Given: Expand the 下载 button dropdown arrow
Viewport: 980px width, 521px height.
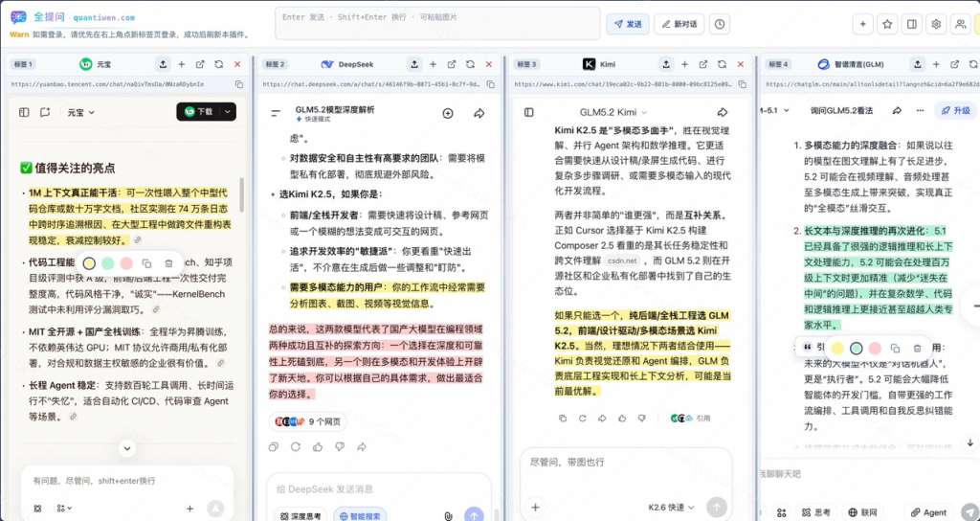Looking at the screenshot, I should [x=228, y=112].
